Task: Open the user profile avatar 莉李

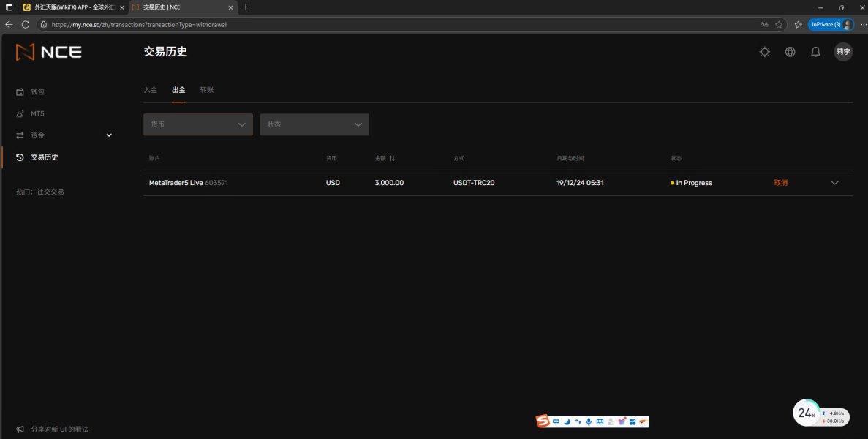Action: click(x=843, y=52)
